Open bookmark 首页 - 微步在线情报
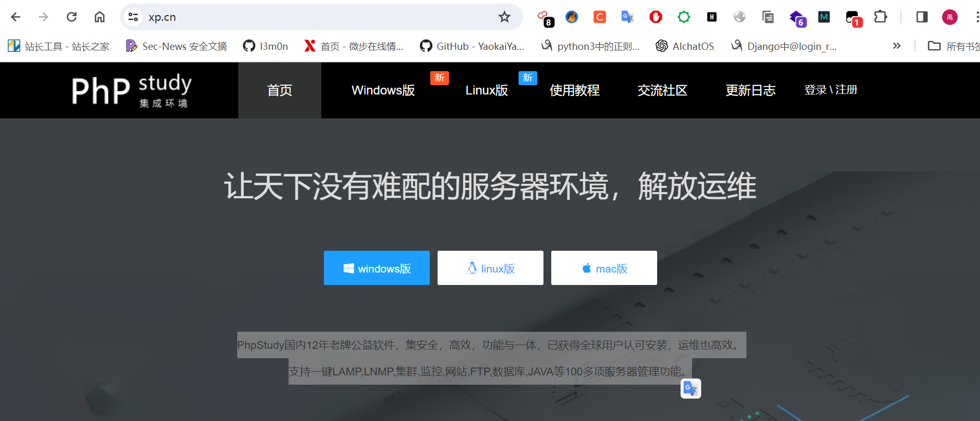The width and height of the screenshot is (980, 421). (353, 46)
